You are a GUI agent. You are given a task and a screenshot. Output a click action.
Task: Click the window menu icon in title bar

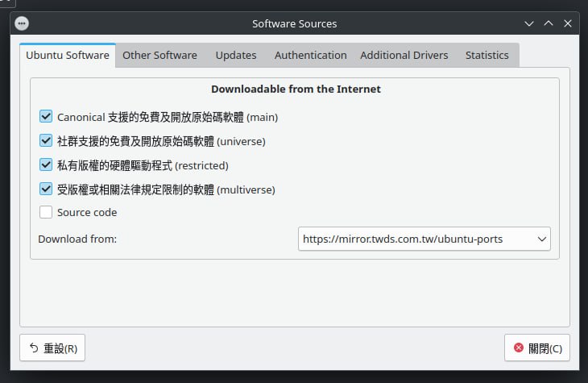pyautogui.click(x=22, y=23)
